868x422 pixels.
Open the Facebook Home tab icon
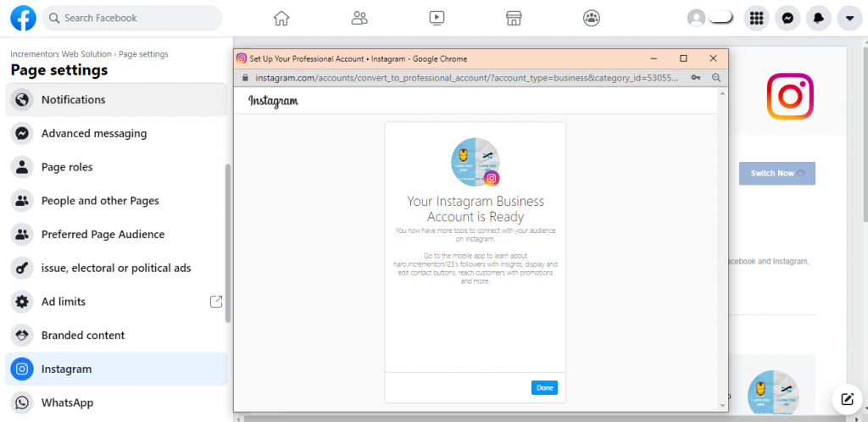click(x=281, y=19)
